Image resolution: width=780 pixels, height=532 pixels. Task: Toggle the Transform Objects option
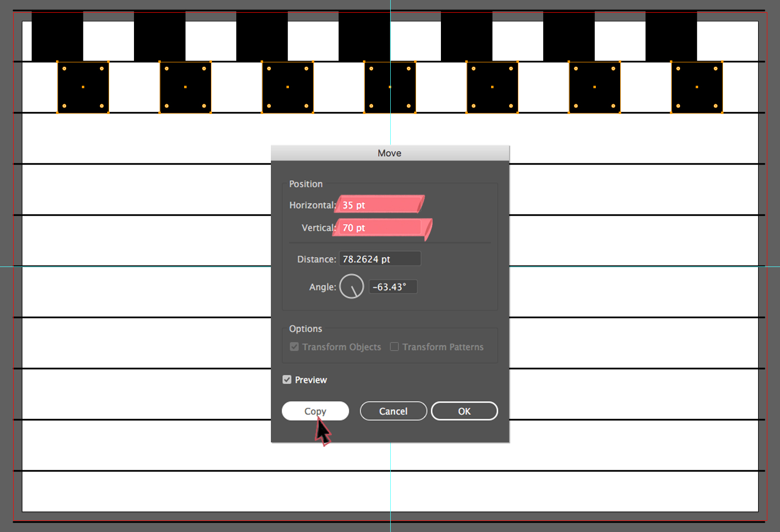point(294,346)
